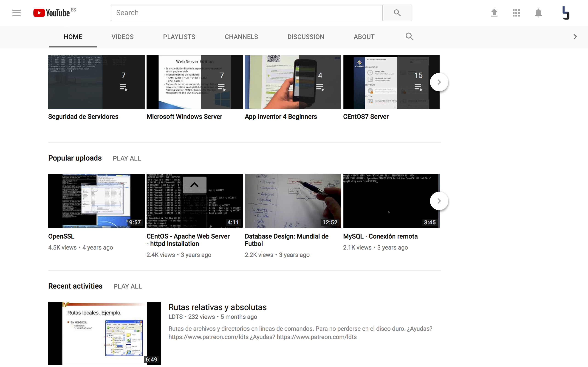Image resolution: width=588 pixels, height=367 pixels.
Task: Click the YouTube logo to go home
Action: pyautogui.click(x=52, y=13)
